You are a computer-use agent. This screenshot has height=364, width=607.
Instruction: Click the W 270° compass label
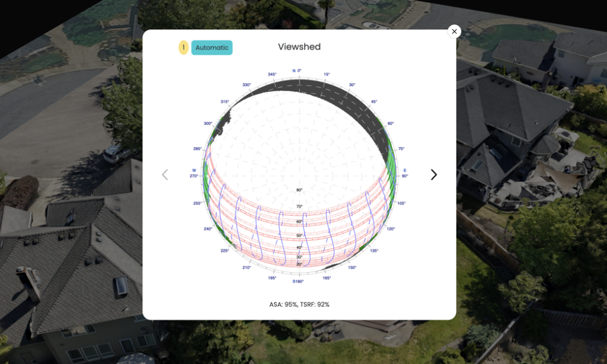tap(193, 173)
